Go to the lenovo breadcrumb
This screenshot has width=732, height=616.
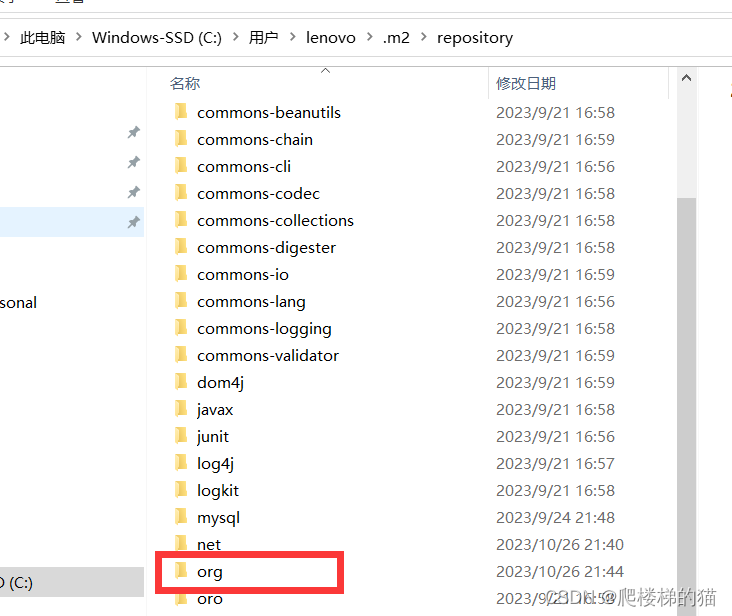[331, 37]
